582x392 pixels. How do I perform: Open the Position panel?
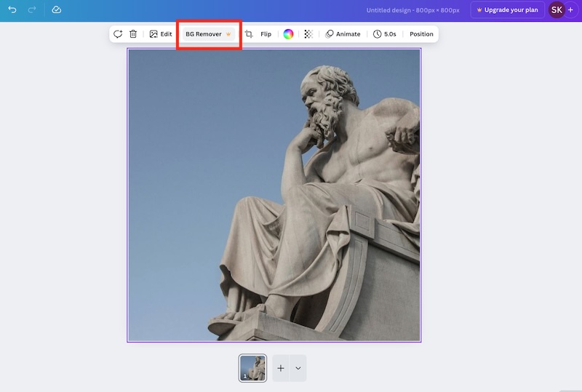pos(421,34)
